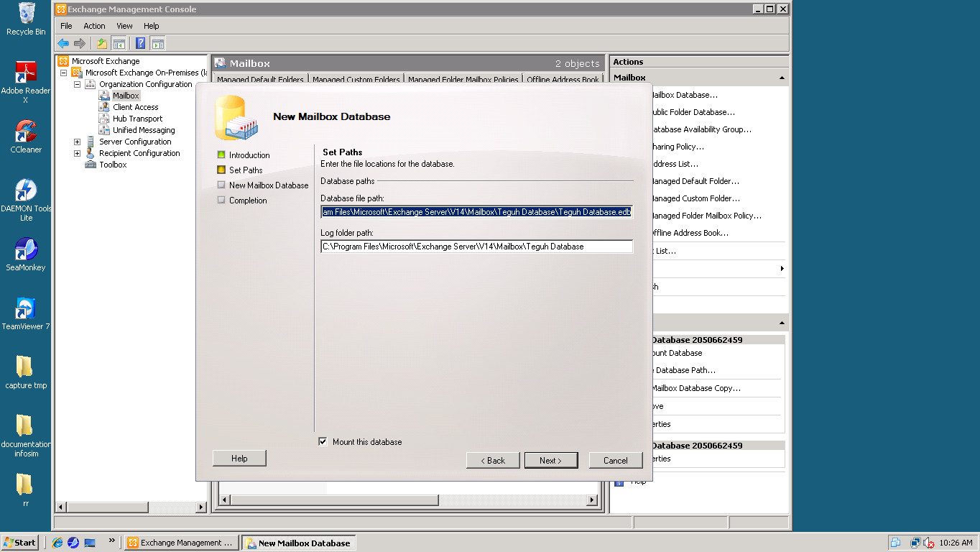Click the Toolbox briefcase icon
The height and width of the screenshot is (552, 980).
91,165
